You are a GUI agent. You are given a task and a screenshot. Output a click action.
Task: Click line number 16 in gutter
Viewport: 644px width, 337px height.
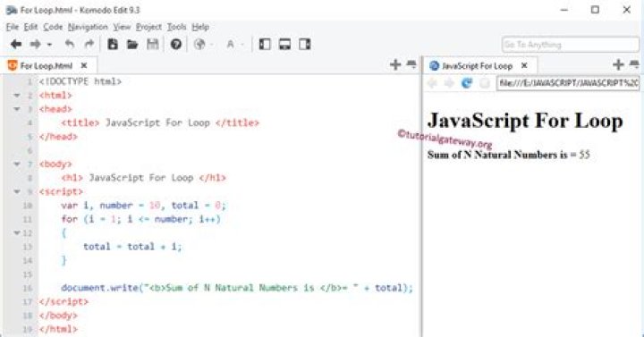28,288
